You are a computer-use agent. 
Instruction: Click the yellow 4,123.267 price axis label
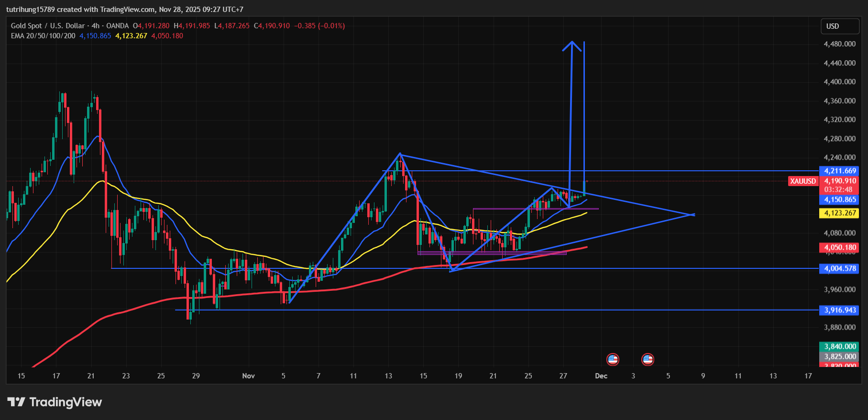pyautogui.click(x=839, y=213)
